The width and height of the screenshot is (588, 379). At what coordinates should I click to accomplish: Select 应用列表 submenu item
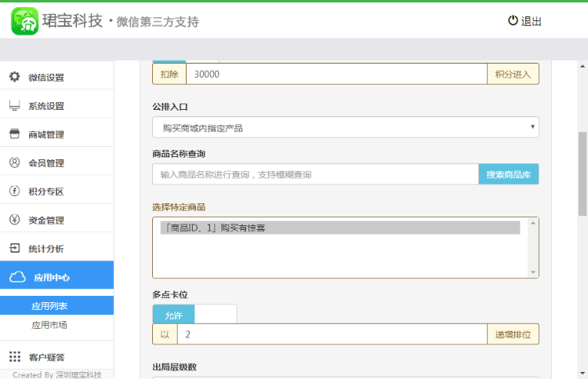(x=56, y=305)
